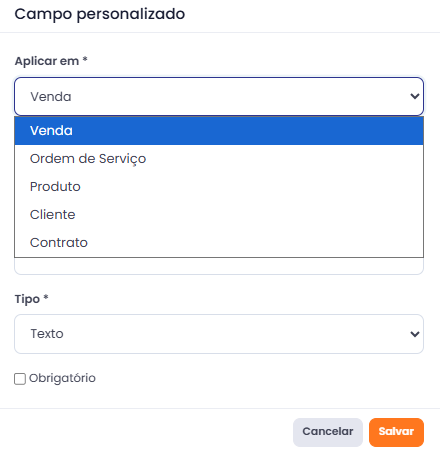Choose the Contrato option
Screen dimensions: 440x467
(x=219, y=243)
